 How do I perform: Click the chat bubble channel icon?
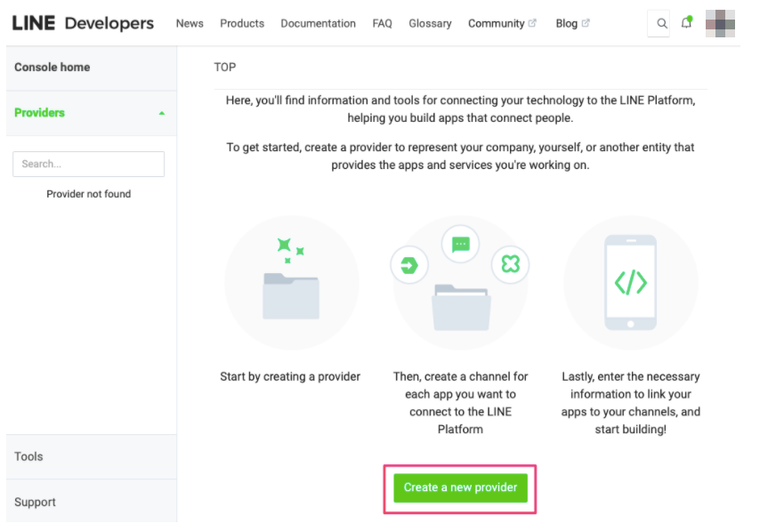(460, 245)
